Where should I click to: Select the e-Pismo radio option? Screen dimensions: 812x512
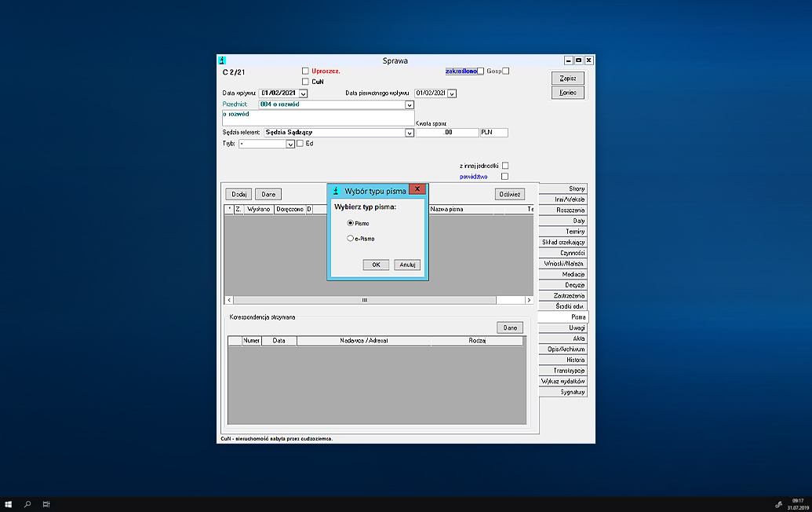350,239
